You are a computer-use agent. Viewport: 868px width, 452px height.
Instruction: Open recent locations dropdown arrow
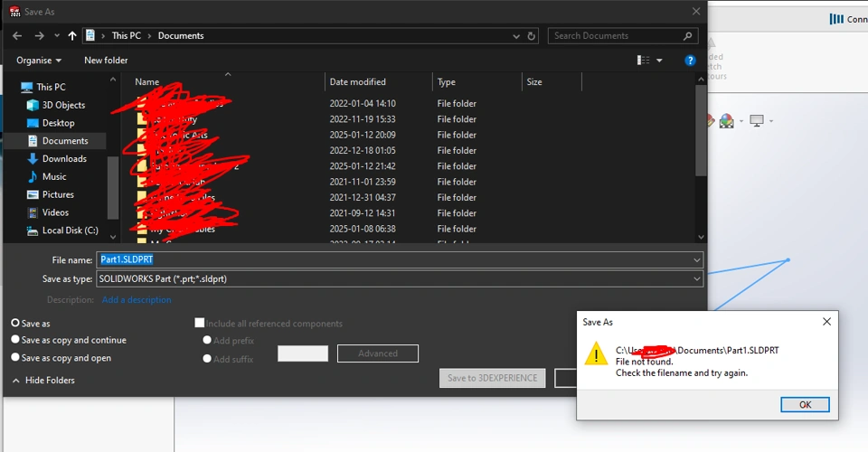(56, 36)
